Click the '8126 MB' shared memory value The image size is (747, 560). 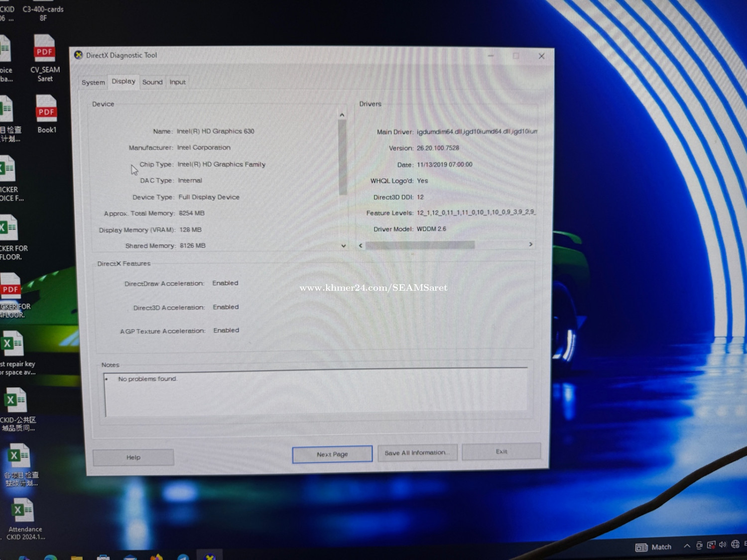point(193,246)
